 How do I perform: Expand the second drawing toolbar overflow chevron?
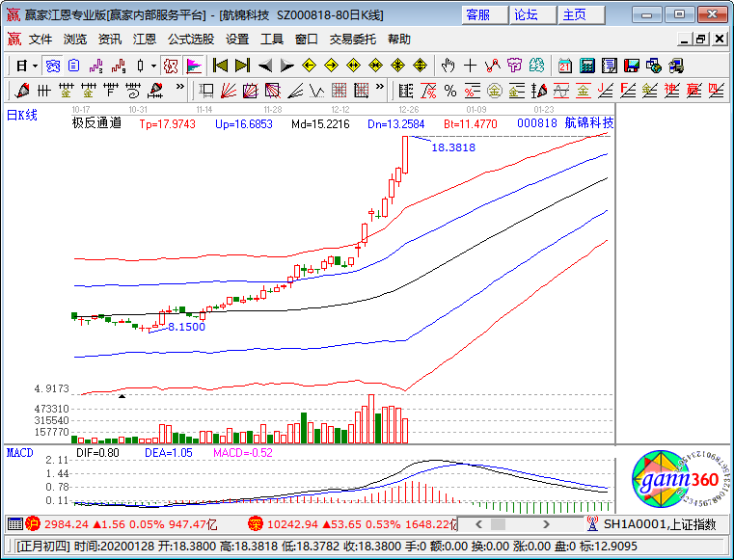(x=380, y=87)
